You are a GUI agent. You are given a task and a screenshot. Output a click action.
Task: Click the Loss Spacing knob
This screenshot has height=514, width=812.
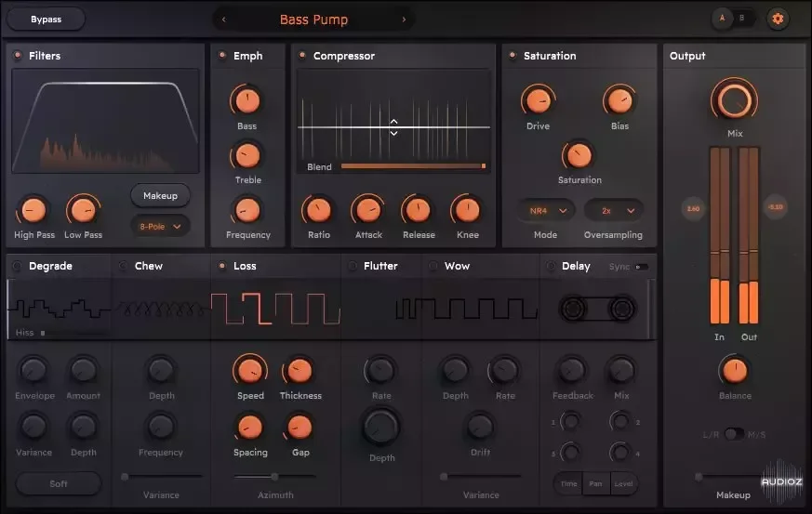point(249,427)
